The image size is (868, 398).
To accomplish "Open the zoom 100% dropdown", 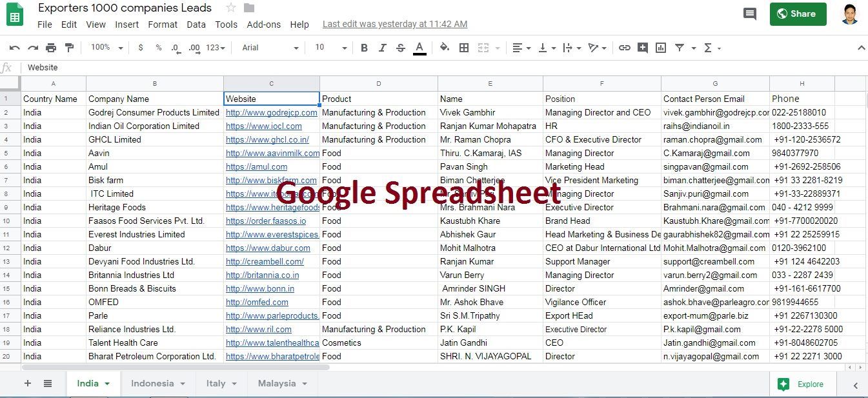I will point(108,47).
